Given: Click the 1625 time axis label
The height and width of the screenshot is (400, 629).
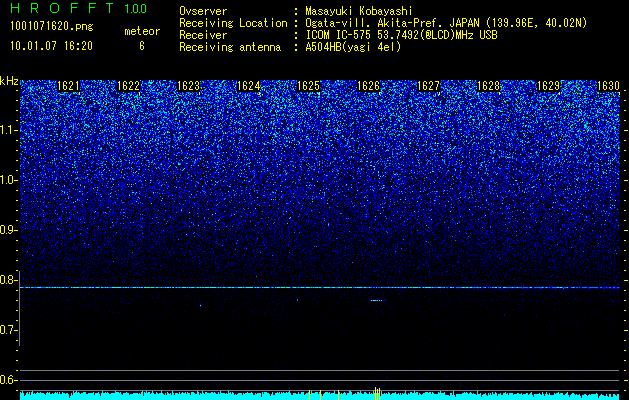Looking at the screenshot, I should (308, 86).
